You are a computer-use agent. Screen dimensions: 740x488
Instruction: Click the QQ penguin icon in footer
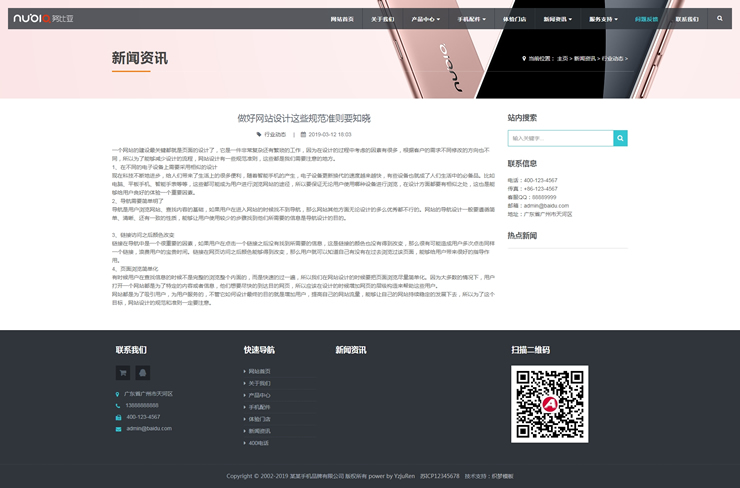(x=143, y=373)
